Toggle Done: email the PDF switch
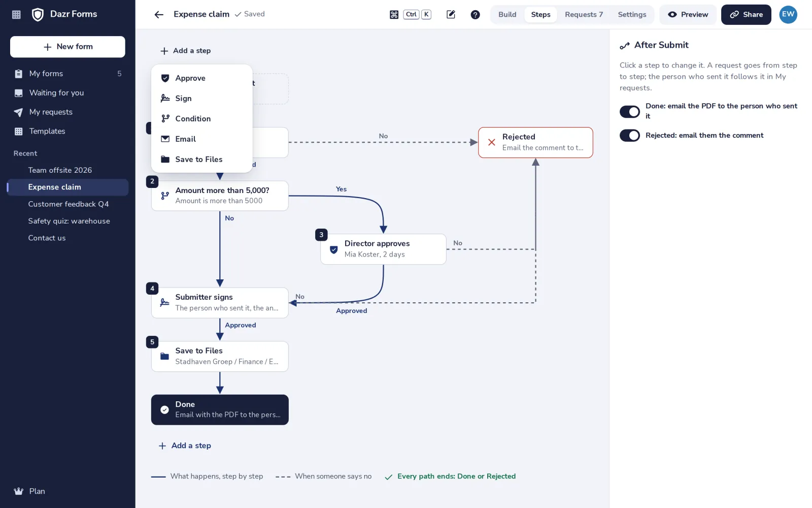The height and width of the screenshot is (508, 812). pos(630,111)
